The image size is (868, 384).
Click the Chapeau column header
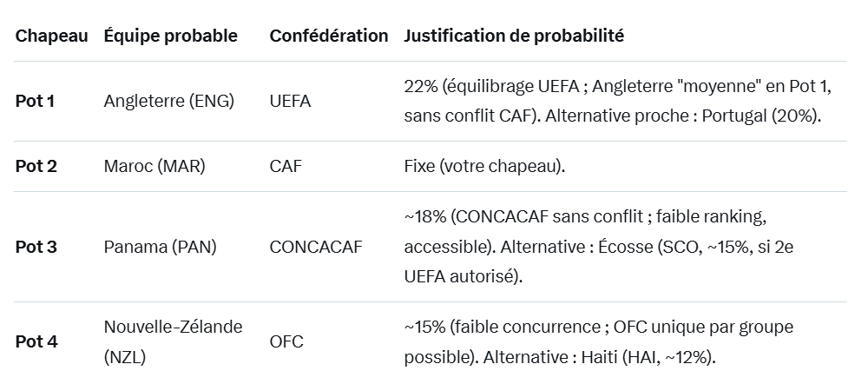51,36
